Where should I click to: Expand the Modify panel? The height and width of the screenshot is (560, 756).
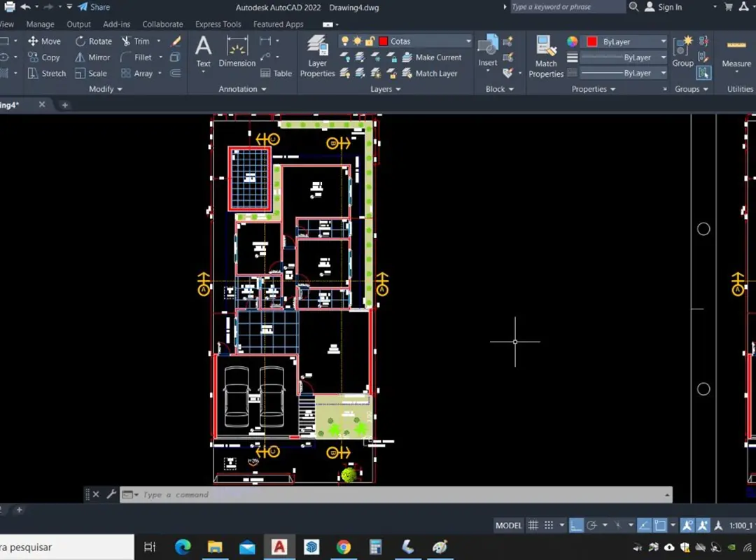pyautogui.click(x=106, y=90)
